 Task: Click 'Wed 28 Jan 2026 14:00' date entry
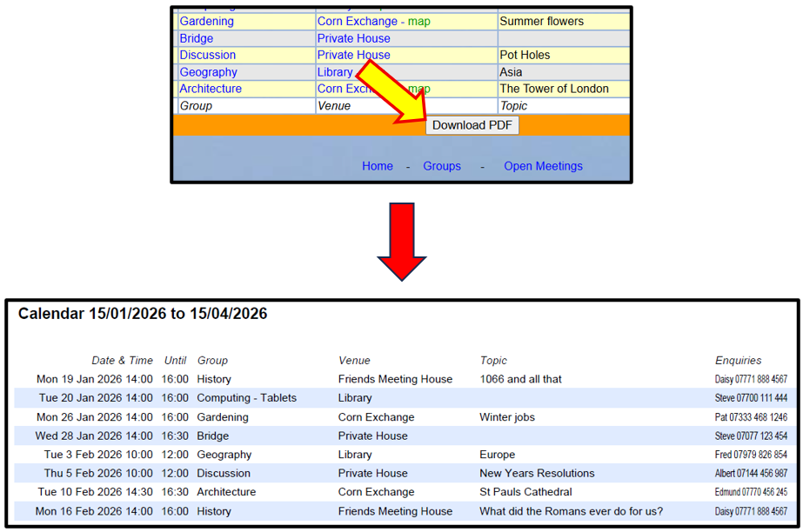[94, 436]
